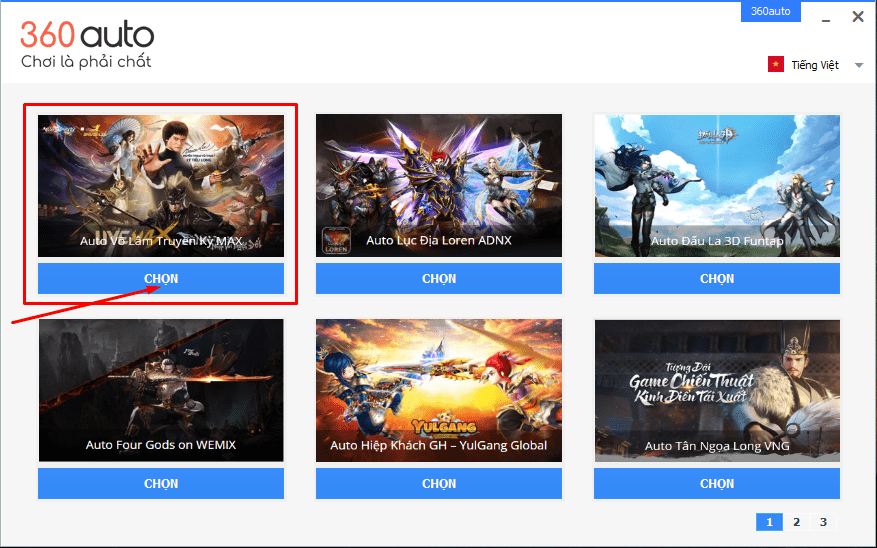Click CHỌN under Auto Four Gods on WEMIX

click(161, 483)
